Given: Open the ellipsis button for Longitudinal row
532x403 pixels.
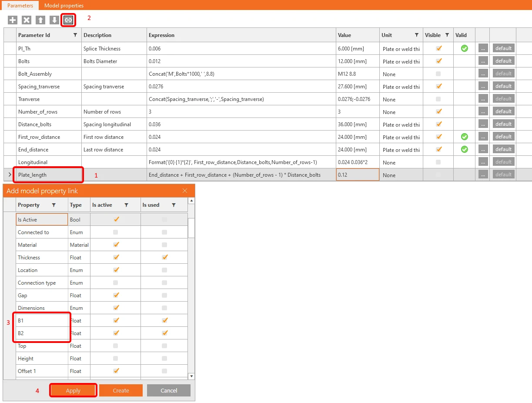Looking at the screenshot, I should pyautogui.click(x=483, y=162).
